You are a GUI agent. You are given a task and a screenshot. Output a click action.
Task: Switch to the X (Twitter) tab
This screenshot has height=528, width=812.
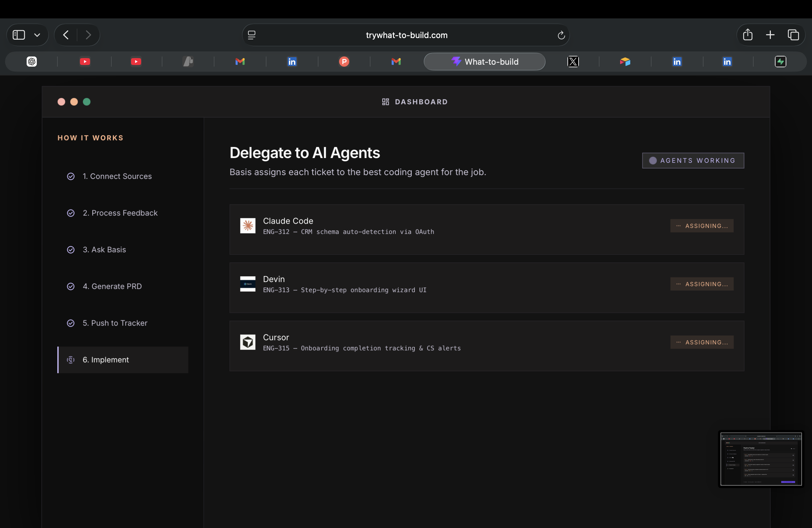coord(573,62)
